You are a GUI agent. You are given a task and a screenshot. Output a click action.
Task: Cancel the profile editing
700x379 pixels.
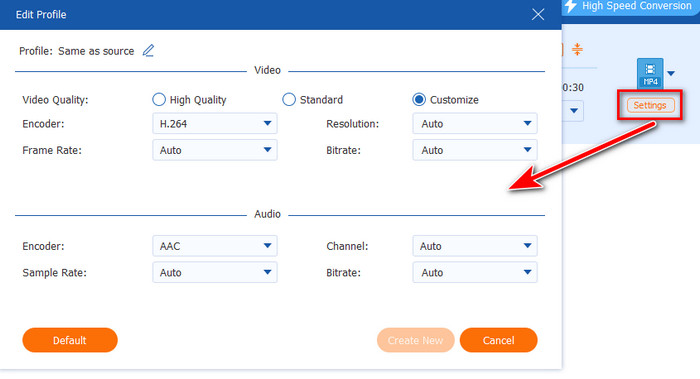point(499,340)
